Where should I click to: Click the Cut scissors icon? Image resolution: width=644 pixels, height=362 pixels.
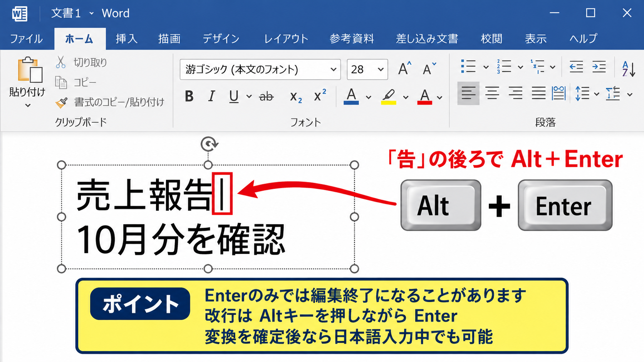[60, 62]
